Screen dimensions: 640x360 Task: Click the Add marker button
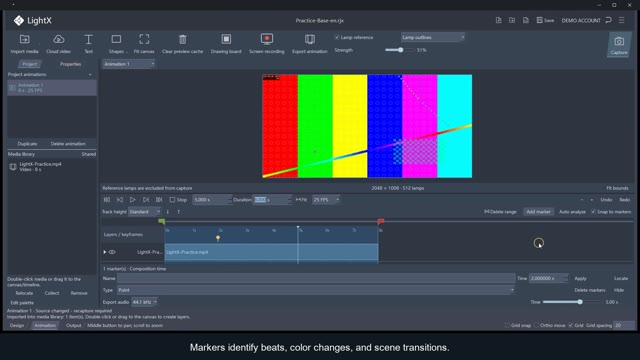coord(538,211)
